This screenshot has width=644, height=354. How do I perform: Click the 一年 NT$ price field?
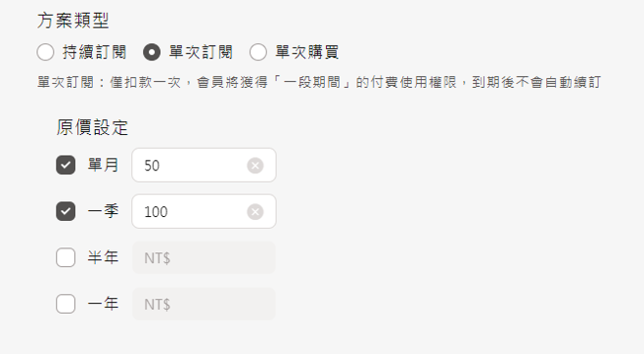click(x=204, y=304)
